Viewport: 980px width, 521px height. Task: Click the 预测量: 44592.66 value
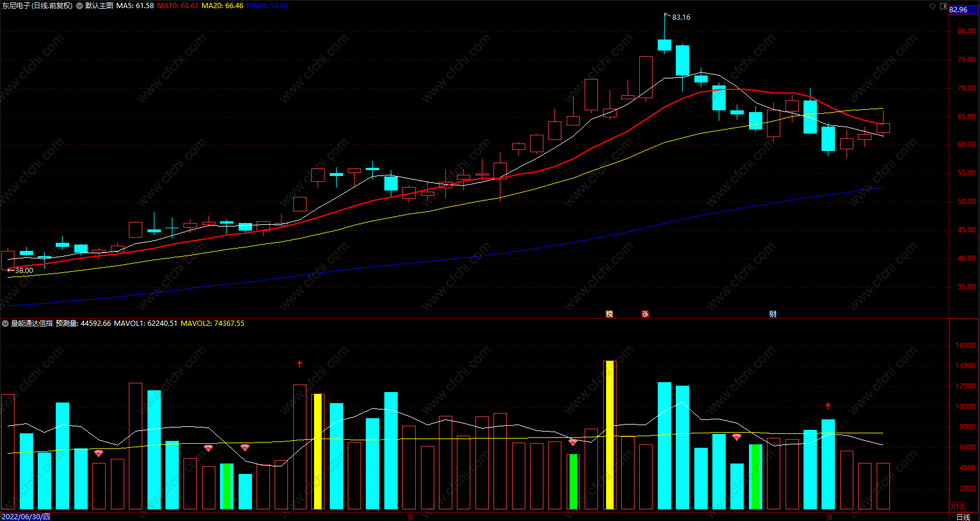click(x=83, y=324)
